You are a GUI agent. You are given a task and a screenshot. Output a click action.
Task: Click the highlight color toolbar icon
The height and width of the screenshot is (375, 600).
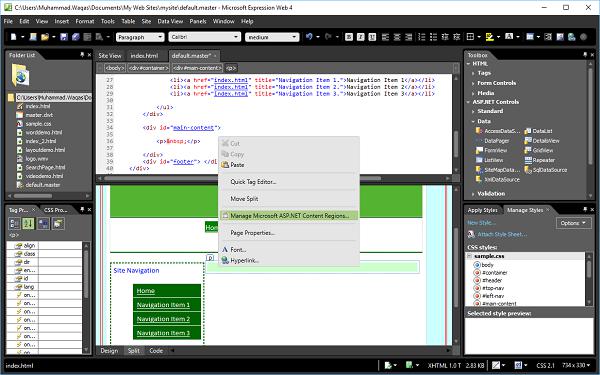click(490, 37)
